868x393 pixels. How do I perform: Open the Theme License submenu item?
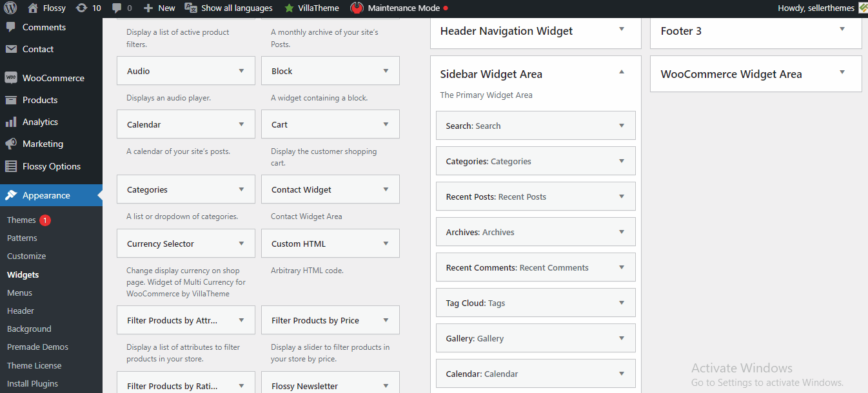coord(34,365)
